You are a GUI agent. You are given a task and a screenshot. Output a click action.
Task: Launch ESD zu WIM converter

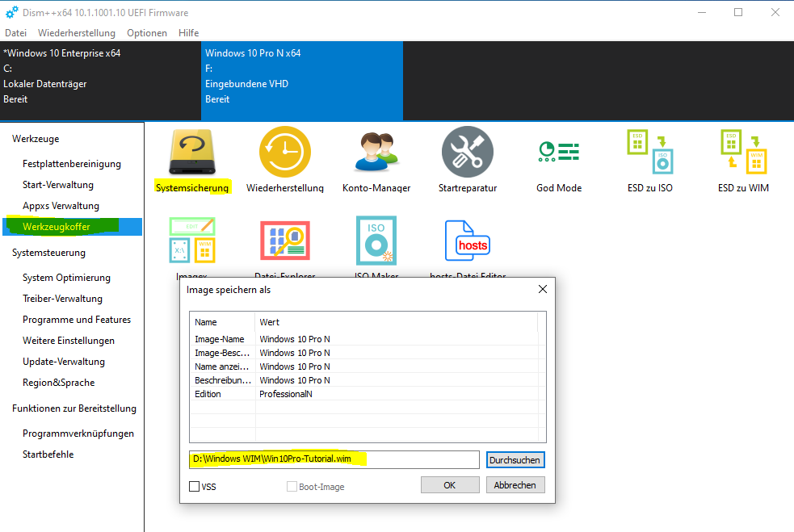(743, 161)
